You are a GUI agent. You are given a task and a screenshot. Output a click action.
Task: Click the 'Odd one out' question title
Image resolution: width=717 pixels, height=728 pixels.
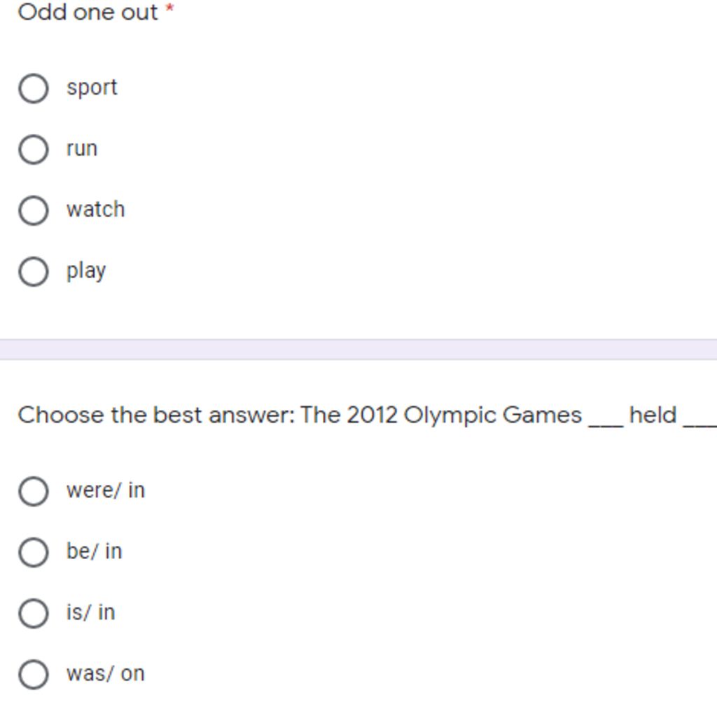tap(88, 12)
